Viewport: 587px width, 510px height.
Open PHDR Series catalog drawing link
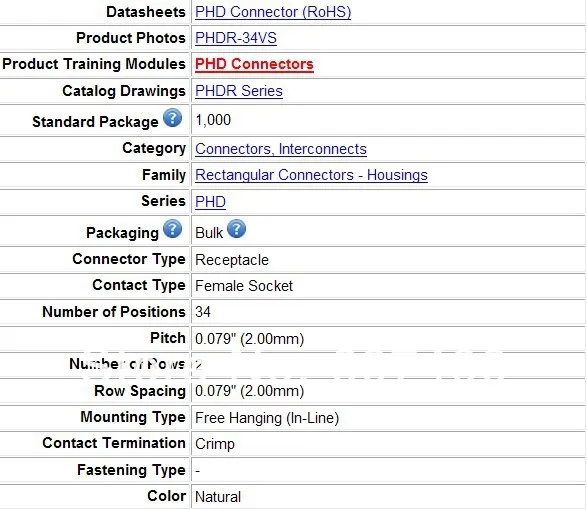click(239, 91)
